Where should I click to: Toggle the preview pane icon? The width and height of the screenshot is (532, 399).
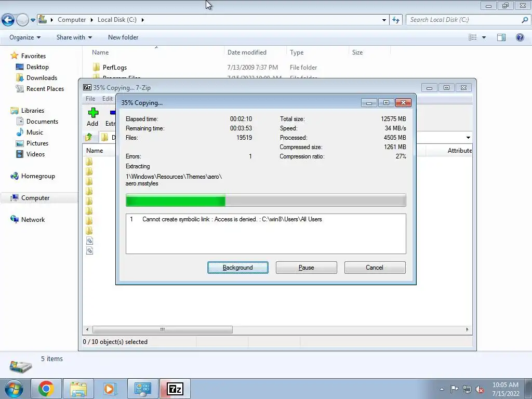(501, 37)
